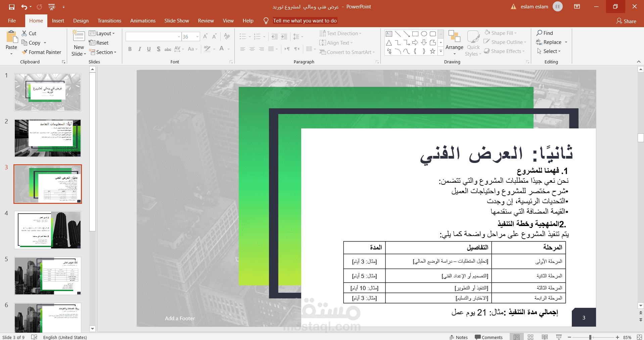Screen dimensions: 644x340
Task: Start Slide Show from status bar
Action: click(559, 337)
